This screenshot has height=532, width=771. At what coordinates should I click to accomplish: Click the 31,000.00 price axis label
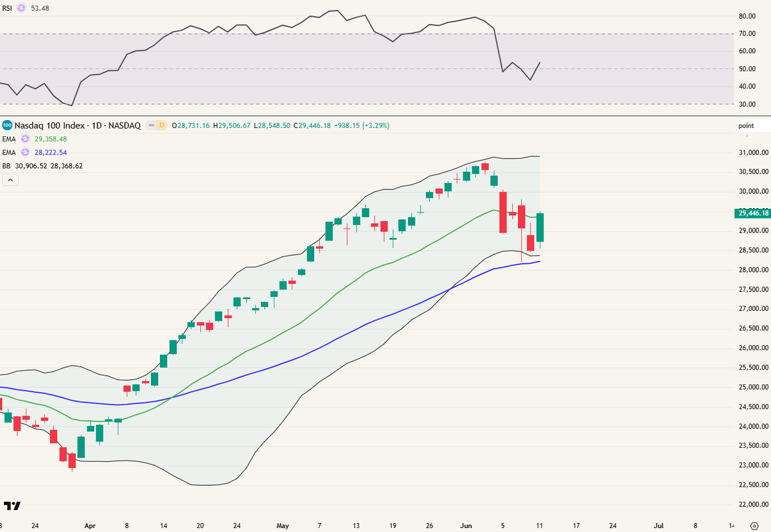(x=754, y=152)
